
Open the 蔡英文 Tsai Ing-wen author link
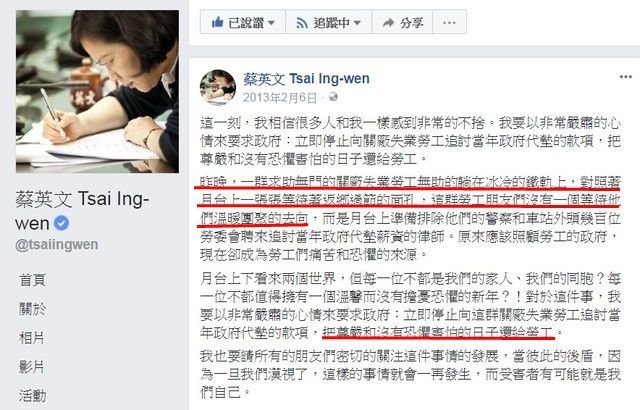click(306, 78)
